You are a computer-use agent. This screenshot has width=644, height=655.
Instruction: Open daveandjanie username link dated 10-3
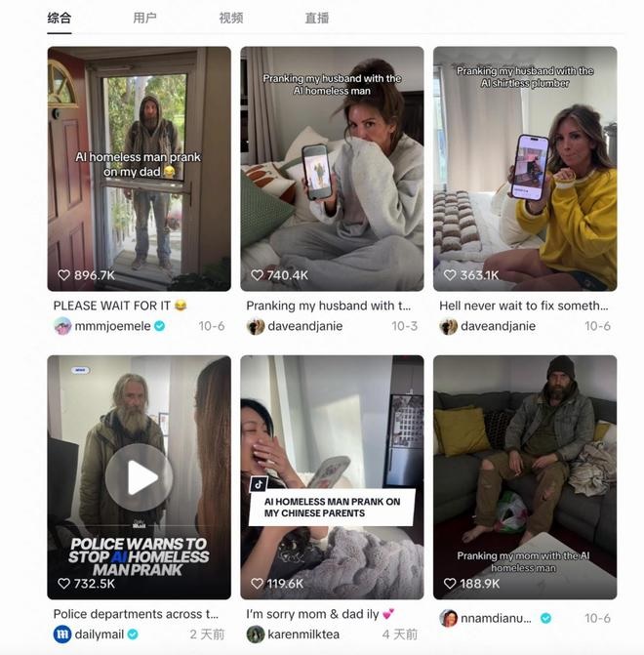tap(304, 326)
